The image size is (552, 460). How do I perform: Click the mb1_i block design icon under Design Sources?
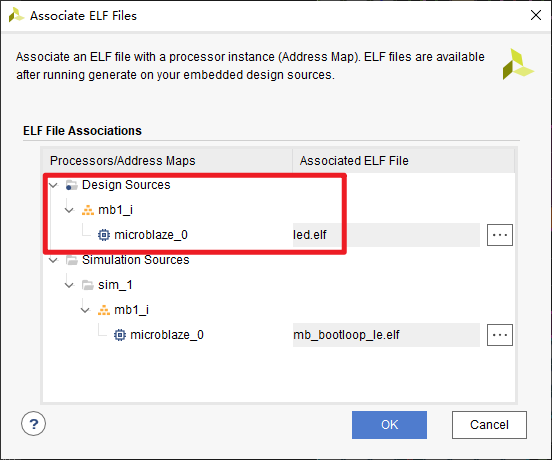(88, 210)
